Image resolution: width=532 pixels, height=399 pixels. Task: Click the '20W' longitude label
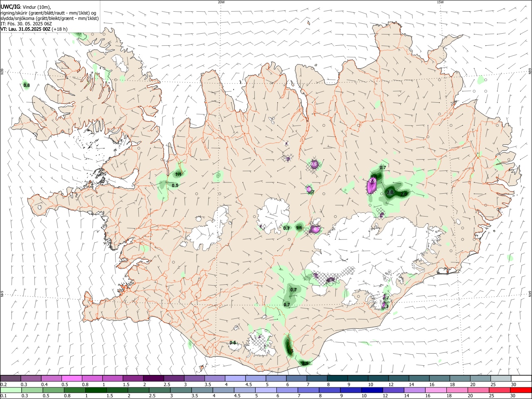point(221,2)
